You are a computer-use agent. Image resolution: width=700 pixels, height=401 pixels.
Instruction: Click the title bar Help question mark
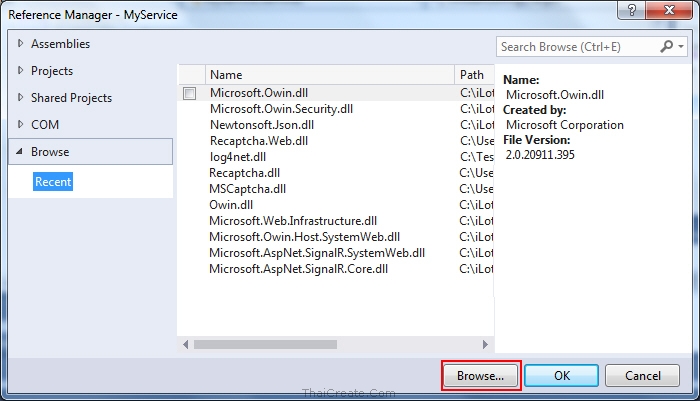click(x=630, y=11)
